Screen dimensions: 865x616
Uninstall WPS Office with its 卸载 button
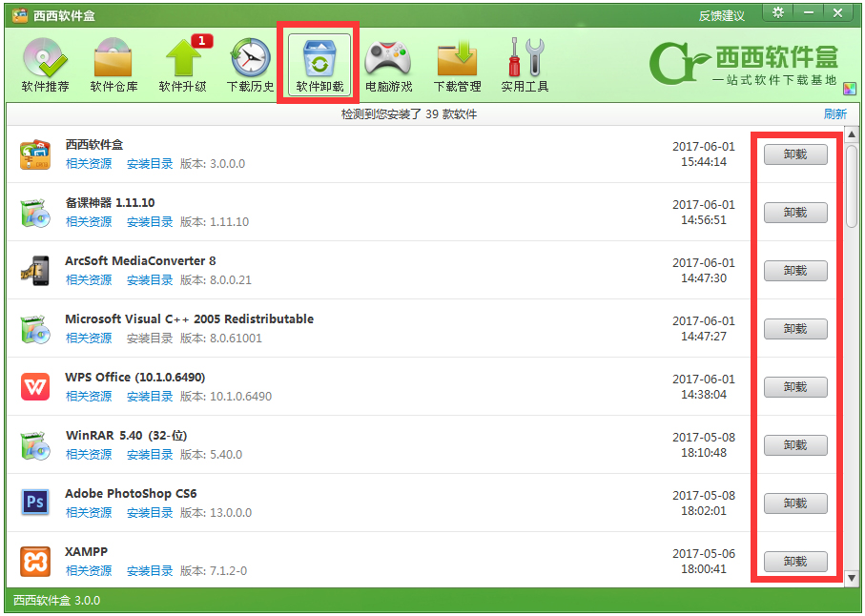coord(794,387)
